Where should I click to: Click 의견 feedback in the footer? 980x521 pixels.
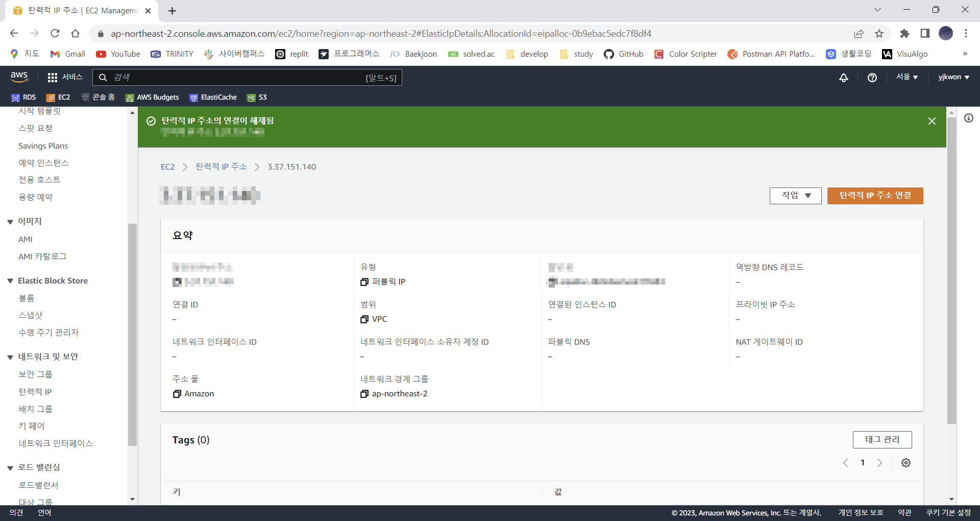tap(16, 512)
